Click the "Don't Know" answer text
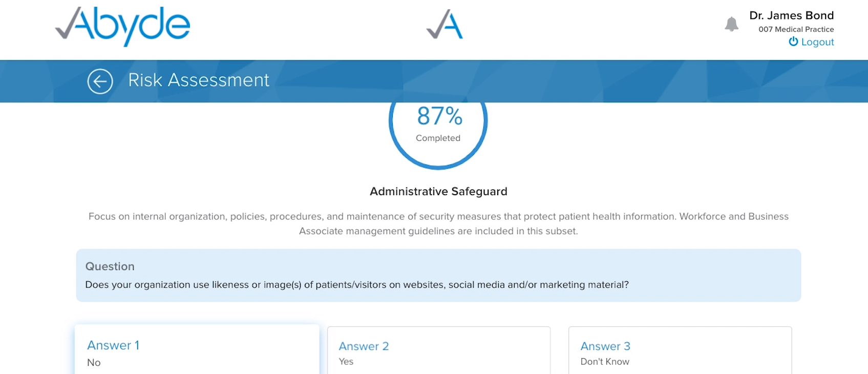The height and width of the screenshot is (374, 868). pos(605,362)
